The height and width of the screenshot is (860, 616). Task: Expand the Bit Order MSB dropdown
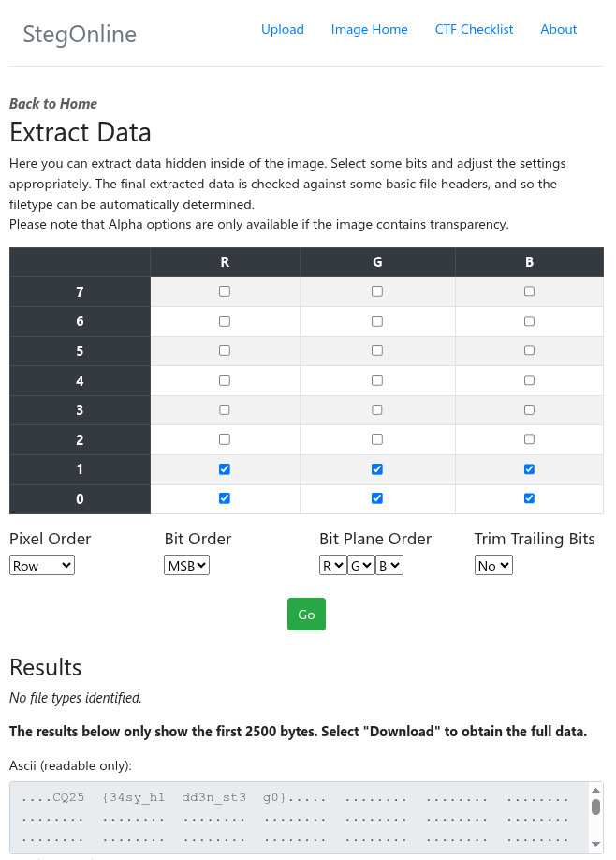(x=187, y=566)
